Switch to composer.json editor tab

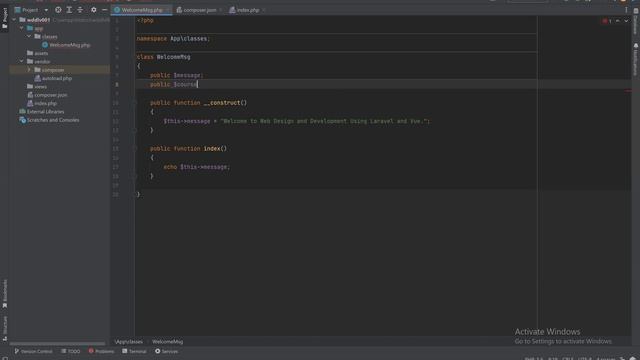200,10
